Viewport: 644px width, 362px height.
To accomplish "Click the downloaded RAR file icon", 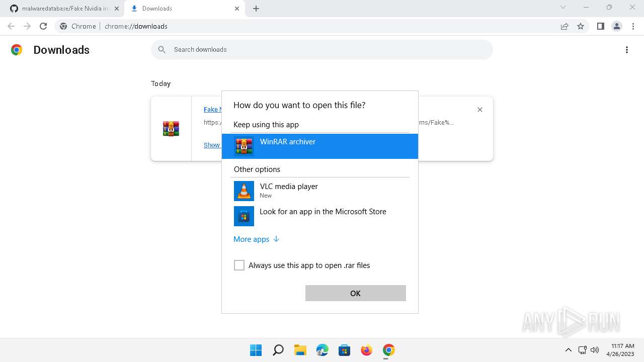I will tap(171, 129).
